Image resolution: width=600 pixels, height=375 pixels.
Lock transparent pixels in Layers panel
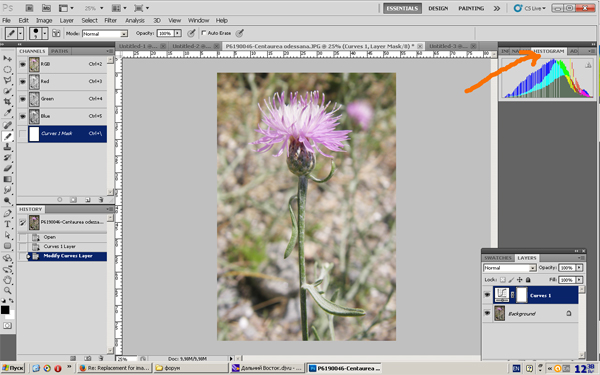(503, 280)
